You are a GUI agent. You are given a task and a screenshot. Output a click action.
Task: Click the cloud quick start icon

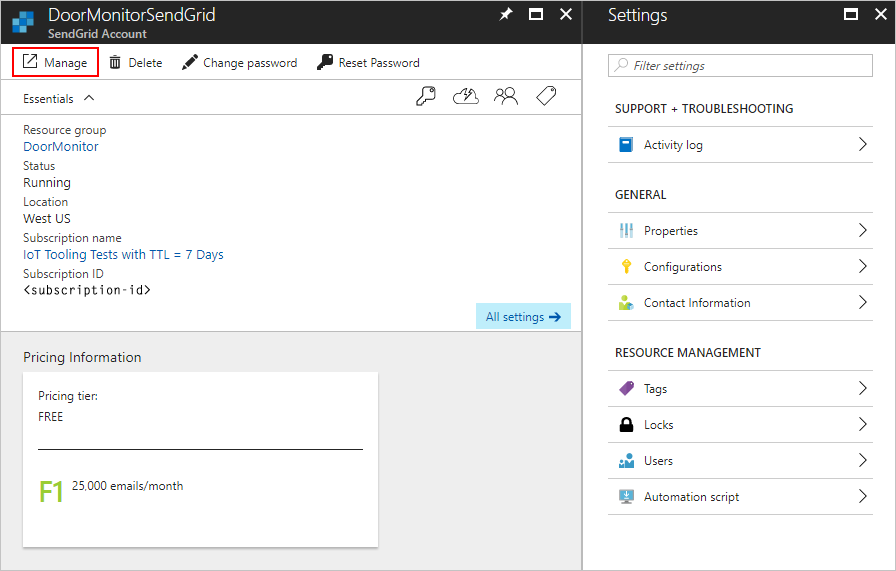pos(466,97)
